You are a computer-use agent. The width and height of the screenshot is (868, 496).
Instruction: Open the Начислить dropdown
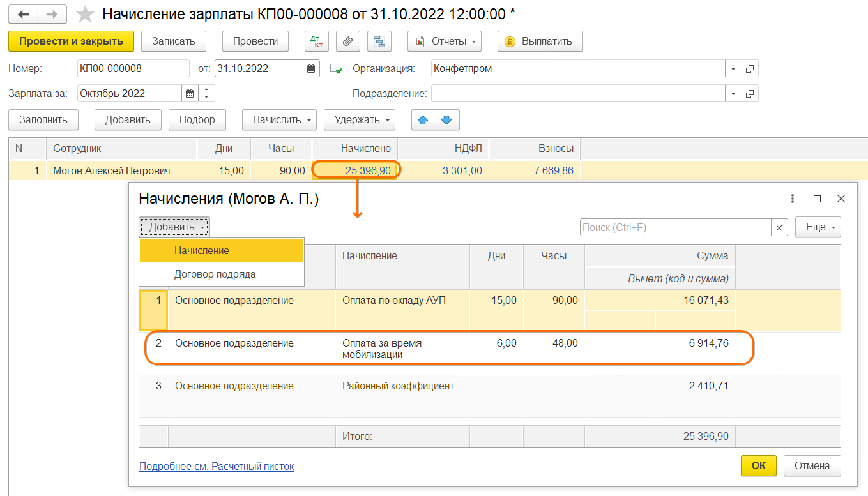click(279, 119)
